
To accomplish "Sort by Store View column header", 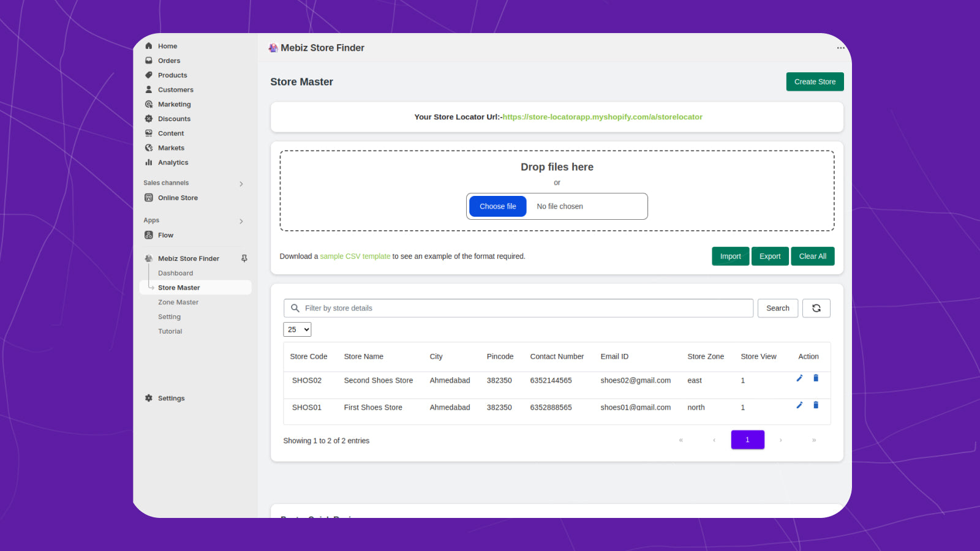I will click(758, 356).
